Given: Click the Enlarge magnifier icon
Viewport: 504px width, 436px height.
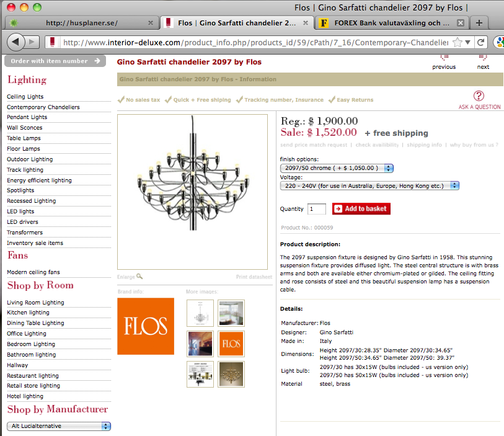Looking at the screenshot, I should (x=139, y=276).
